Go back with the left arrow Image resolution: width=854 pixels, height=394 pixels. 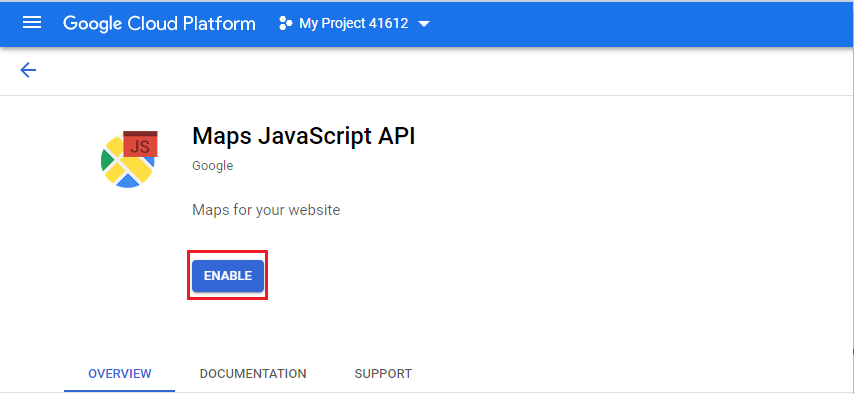pos(28,70)
